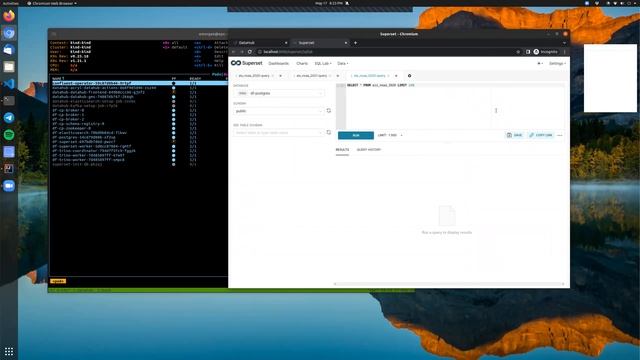Open Chromium from the dock
The height and width of the screenshot is (360, 640).
(9, 33)
